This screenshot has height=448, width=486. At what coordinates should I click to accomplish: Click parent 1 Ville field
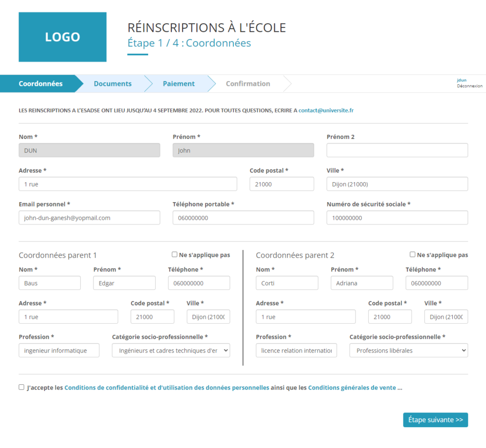pyautogui.click(x=208, y=317)
